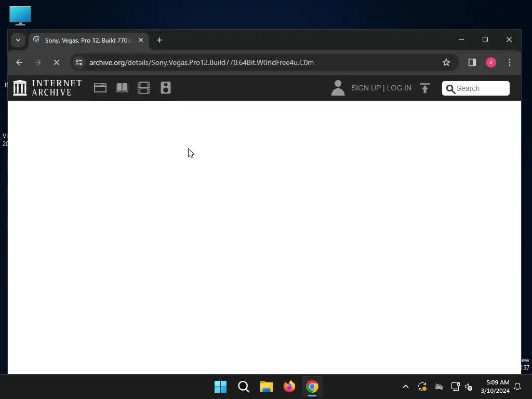
Task: Minimize the Chrome window
Action: click(461, 39)
